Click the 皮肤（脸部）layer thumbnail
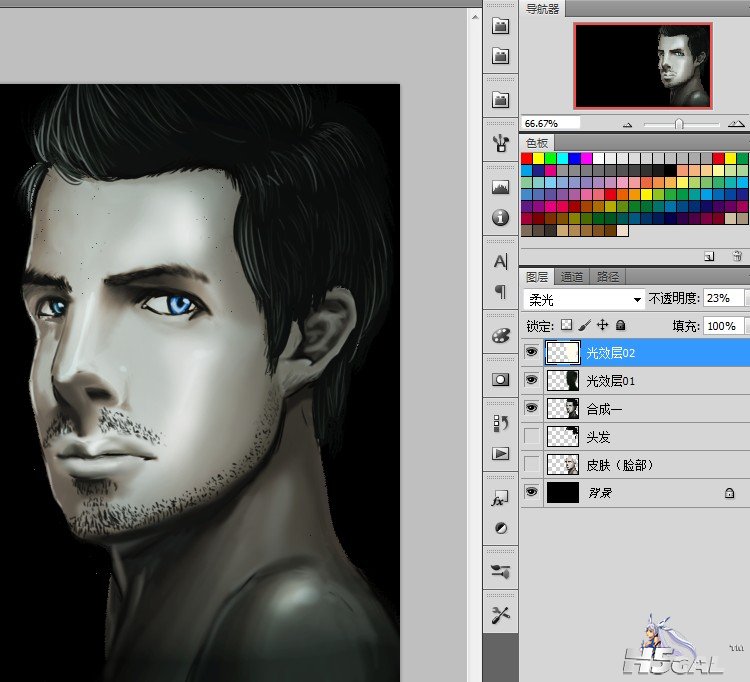The image size is (750, 682). pos(563,464)
